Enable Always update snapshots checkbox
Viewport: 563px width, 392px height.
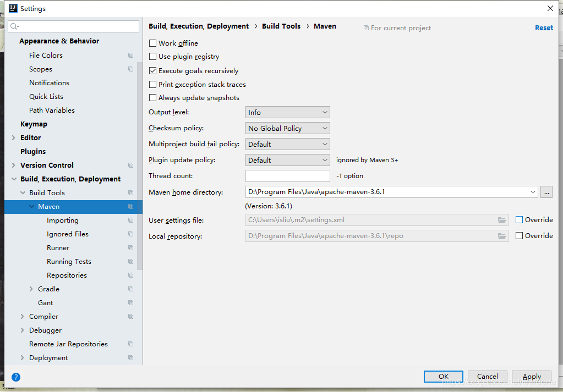pos(152,97)
